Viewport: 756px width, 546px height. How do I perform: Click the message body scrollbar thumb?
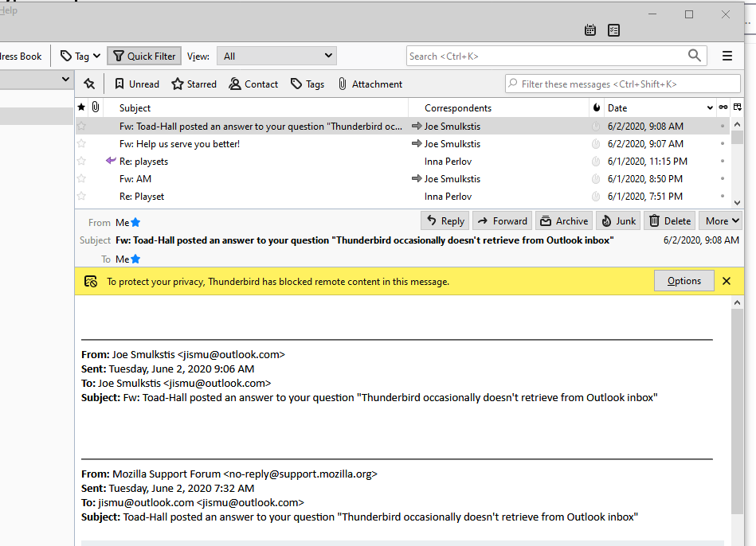point(737,411)
